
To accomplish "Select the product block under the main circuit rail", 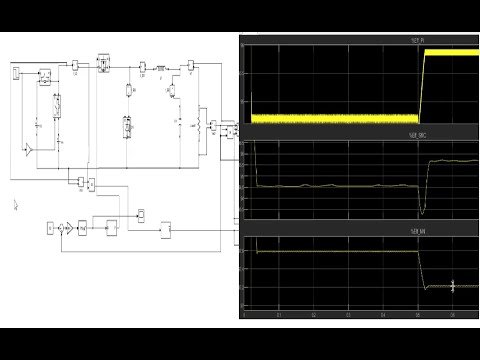I will [x=91, y=185].
